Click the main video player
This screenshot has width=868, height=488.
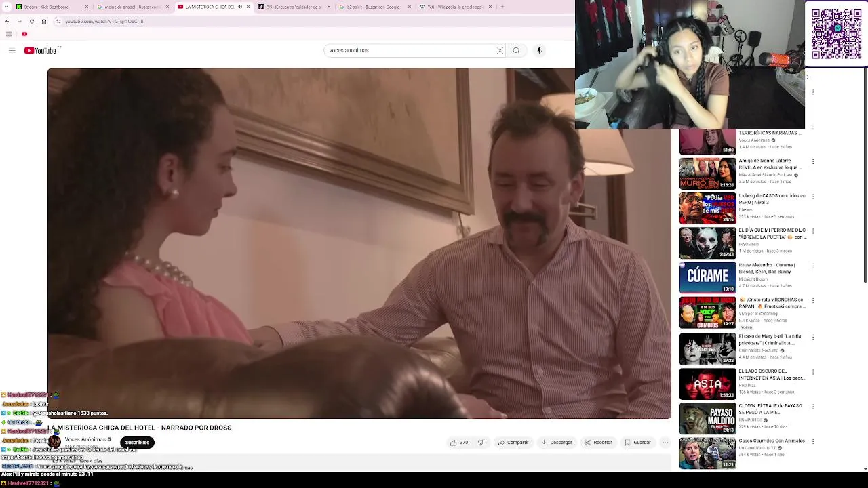(359, 243)
